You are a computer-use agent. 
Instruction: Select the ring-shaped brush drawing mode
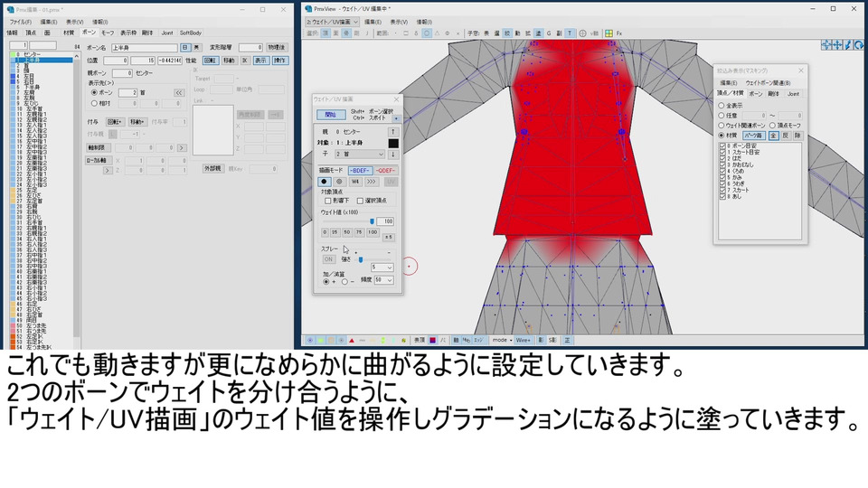pos(340,182)
